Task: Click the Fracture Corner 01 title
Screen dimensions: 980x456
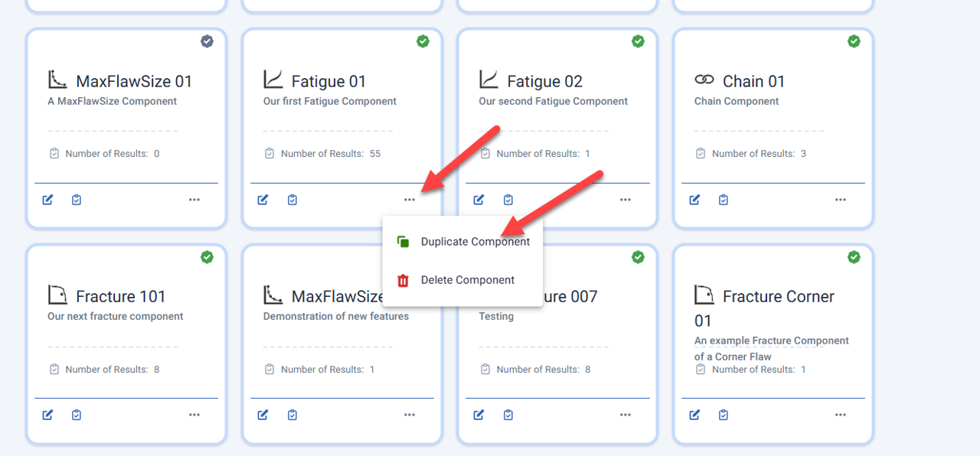Action: point(778,297)
